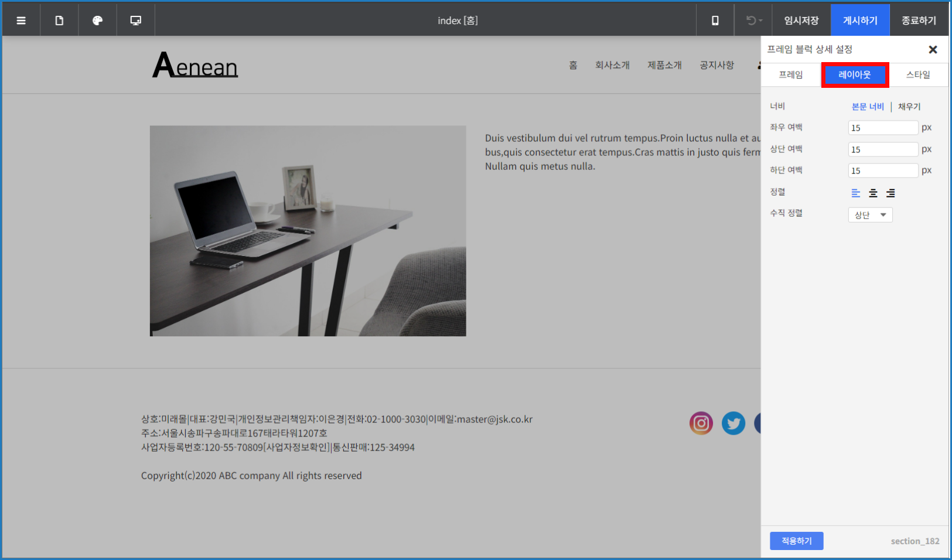Expand the 수직 정렬 dropdown

tap(870, 215)
